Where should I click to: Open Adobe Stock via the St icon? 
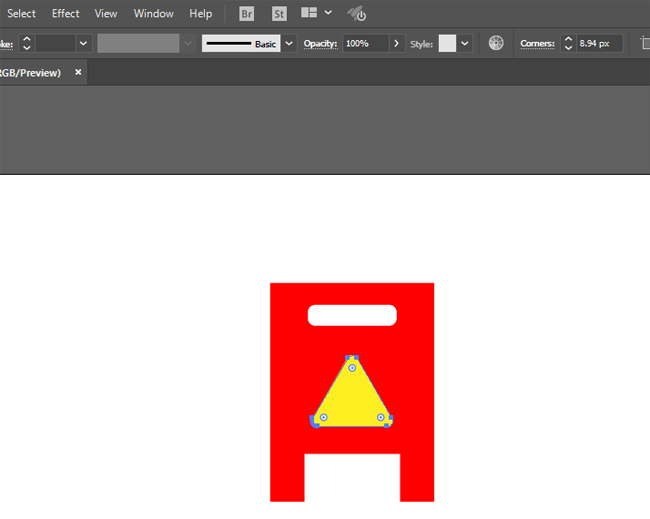(x=279, y=14)
